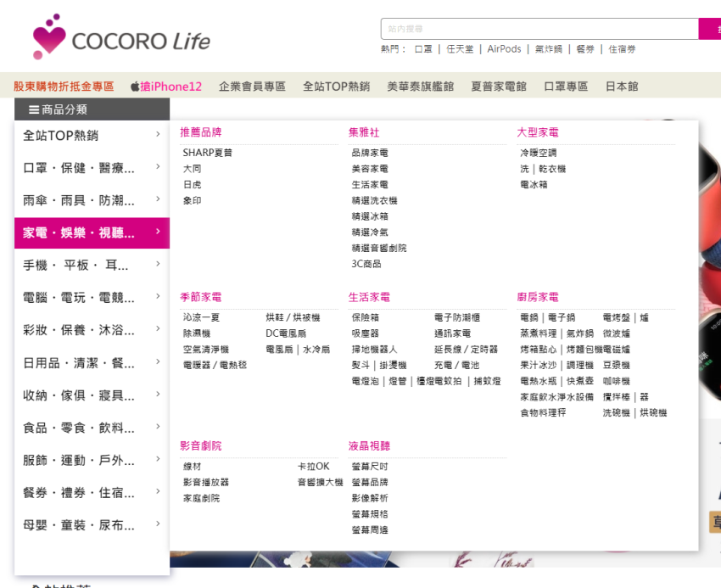Click the hot keyword 氣炸鍋

pyautogui.click(x=549, y=49)
